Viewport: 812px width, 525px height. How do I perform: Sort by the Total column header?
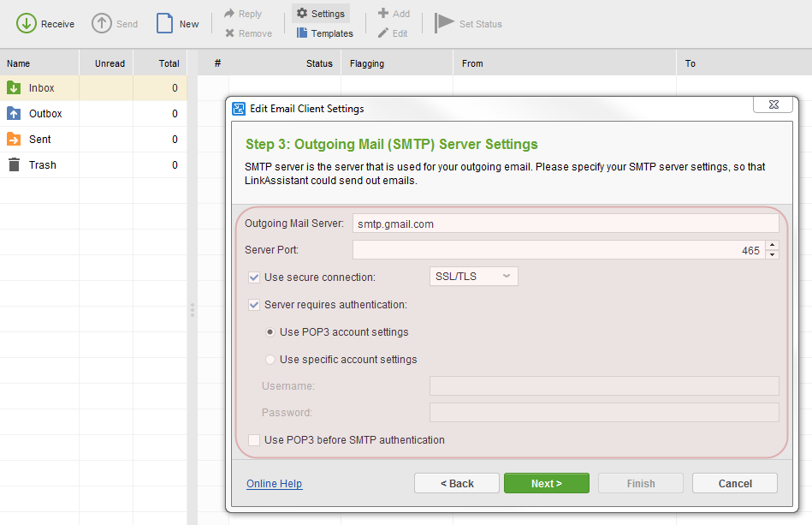(160, 63)
